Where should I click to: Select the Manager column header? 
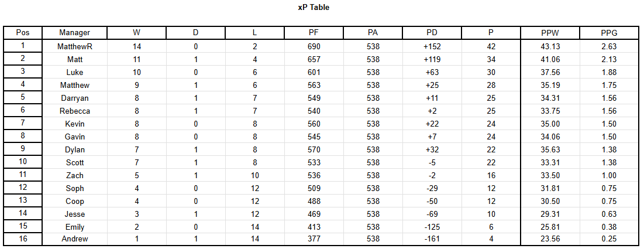coord(74,33)
